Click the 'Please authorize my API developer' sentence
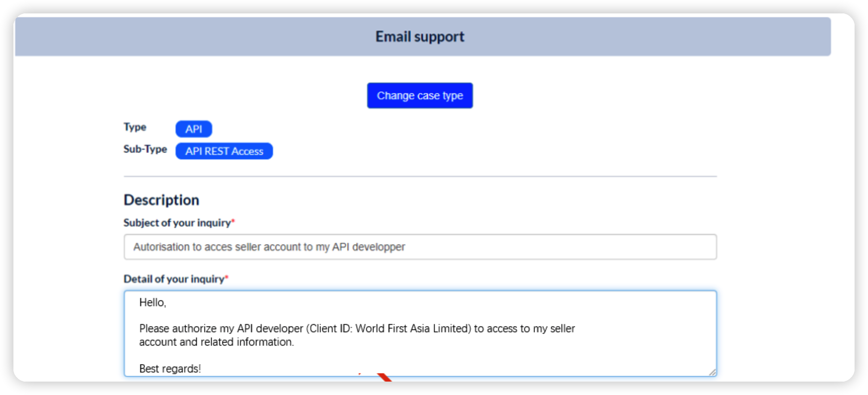Screen dimensions: 868x395 click(357, 328)
